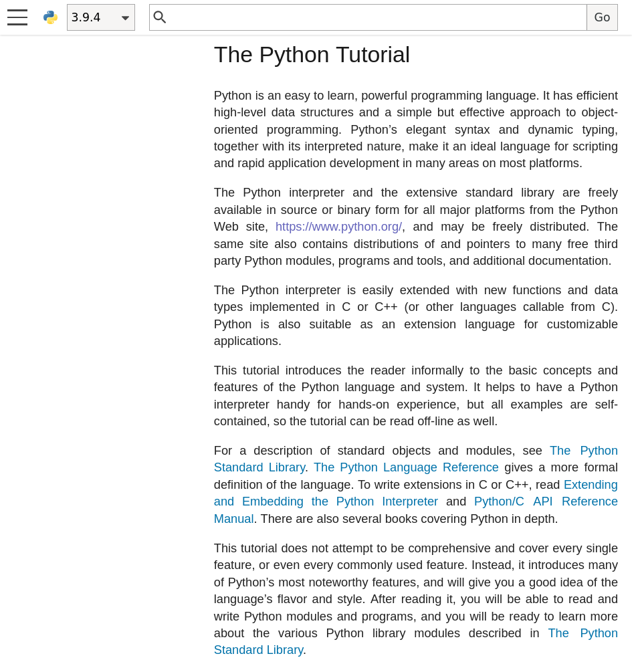Viewport: 634px width, 672px height.
Task: Open the hamburger navigation menu
Action: [x=17, y=17]
